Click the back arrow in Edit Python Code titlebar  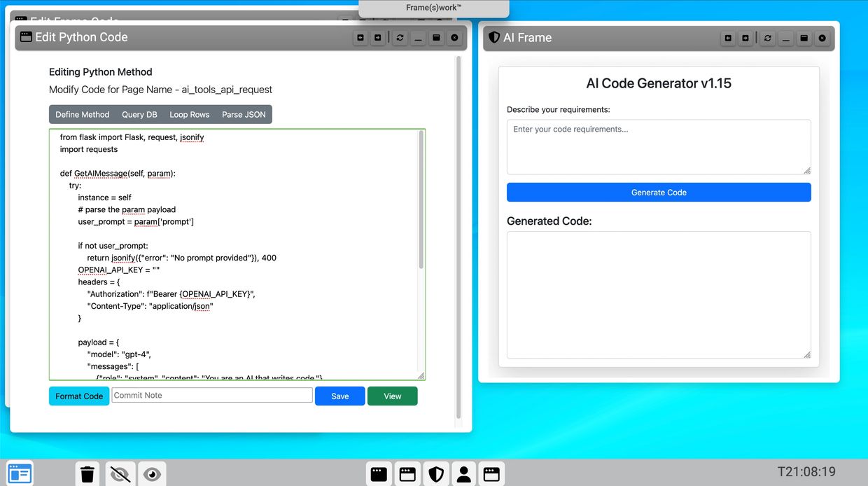(x=360, y=38)
